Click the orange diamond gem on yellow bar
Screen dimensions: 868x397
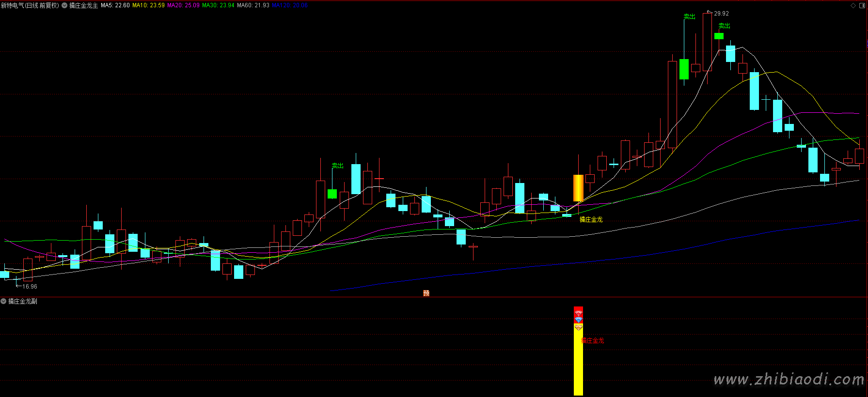tap(578, 328)
